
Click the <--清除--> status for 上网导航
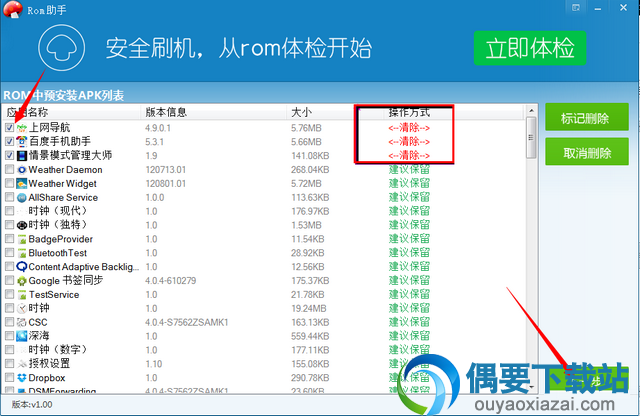(x=409, y=128)
